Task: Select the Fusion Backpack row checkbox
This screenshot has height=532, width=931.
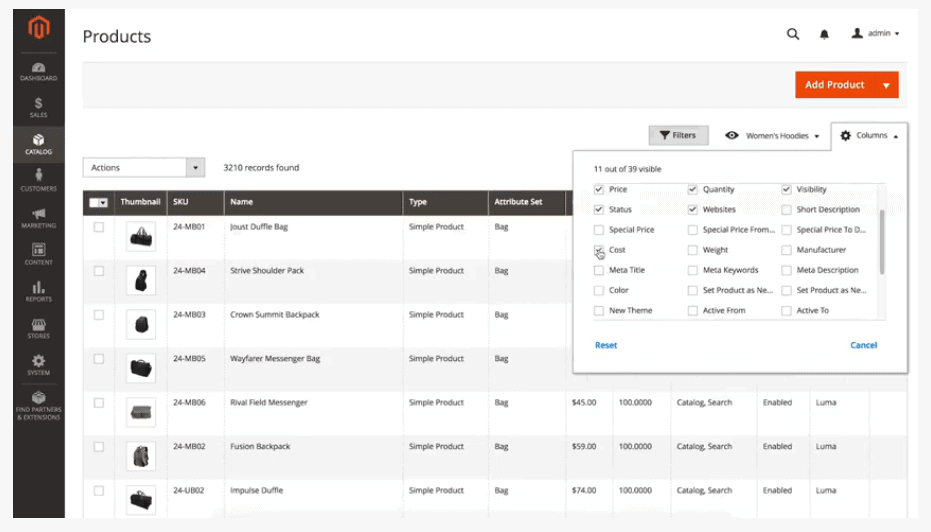Action: [x=99, y=446]
